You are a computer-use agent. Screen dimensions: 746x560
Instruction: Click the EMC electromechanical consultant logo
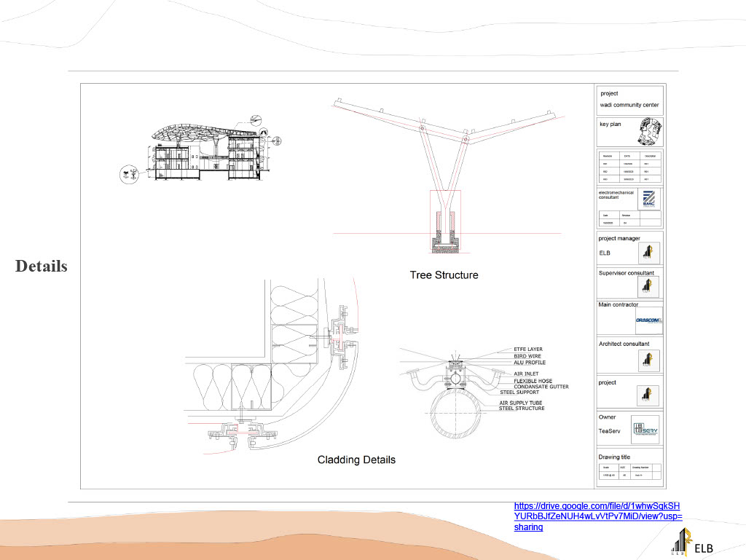[648, 200]
